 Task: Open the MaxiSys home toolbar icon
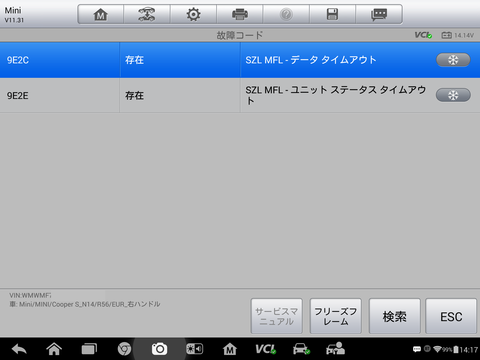pyautogui.click(x=100, y=14)
